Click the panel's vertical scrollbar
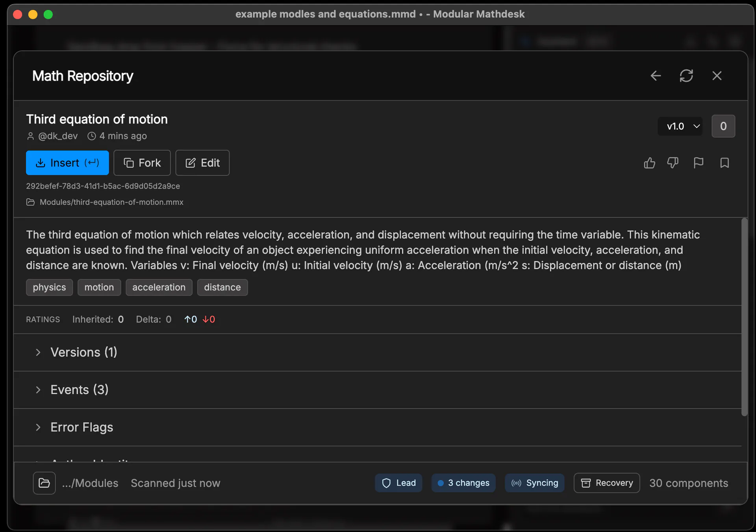 (744, 317)
